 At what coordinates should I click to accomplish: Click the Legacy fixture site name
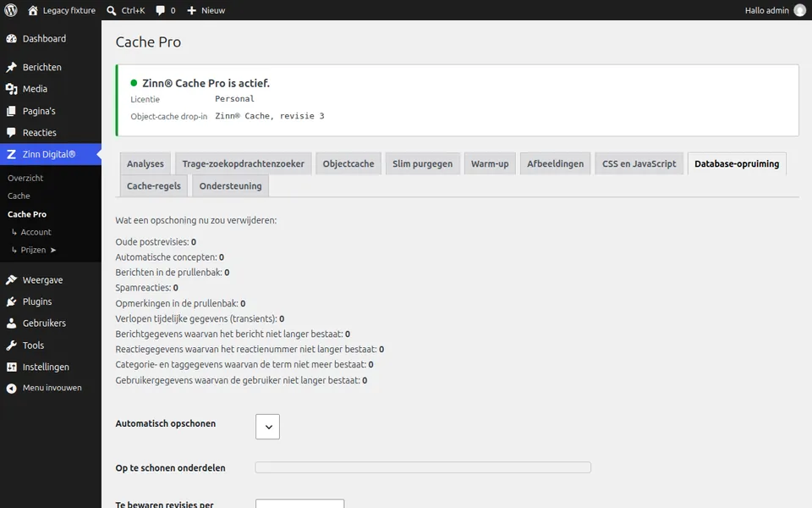pos(69,10)
